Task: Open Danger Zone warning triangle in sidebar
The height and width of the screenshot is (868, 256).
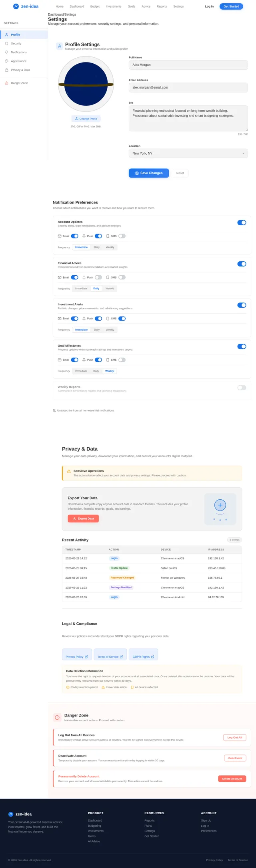Action: pos(6,83)
